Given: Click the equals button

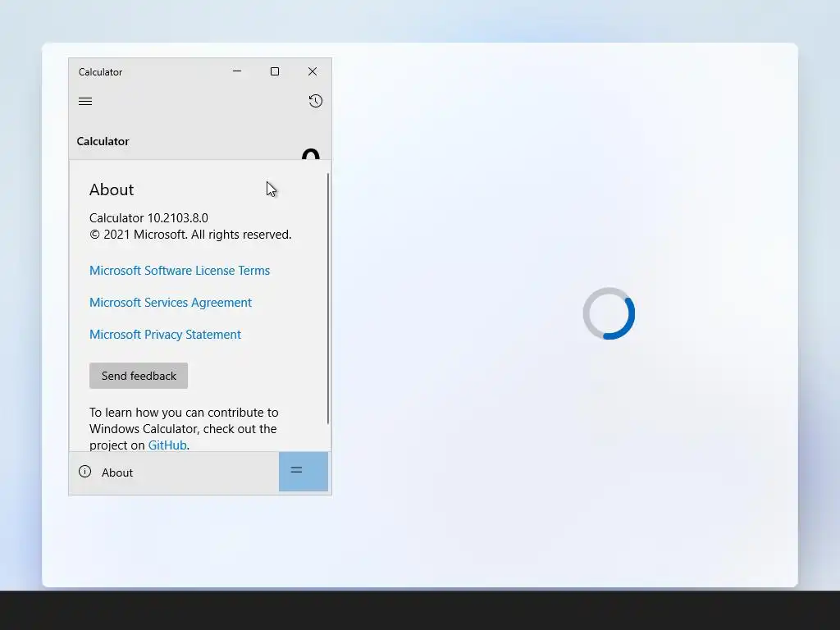Looking at the screenshot, I should pyautogui.click(x=304, y=472).
